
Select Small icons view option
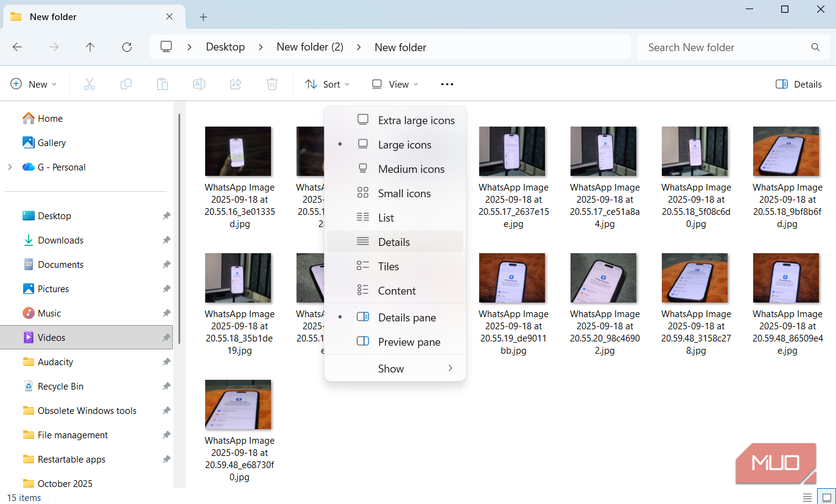[x=395, y=194]
